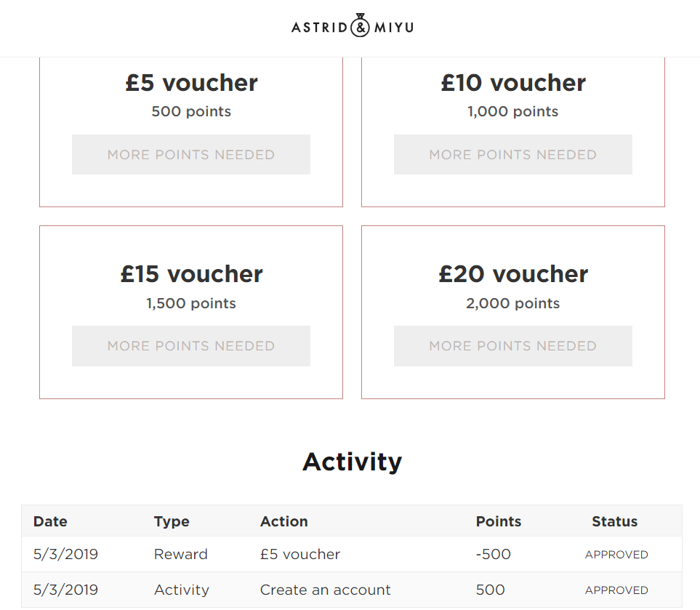
Task: Click the Date column header
Action: coord(50,521)
